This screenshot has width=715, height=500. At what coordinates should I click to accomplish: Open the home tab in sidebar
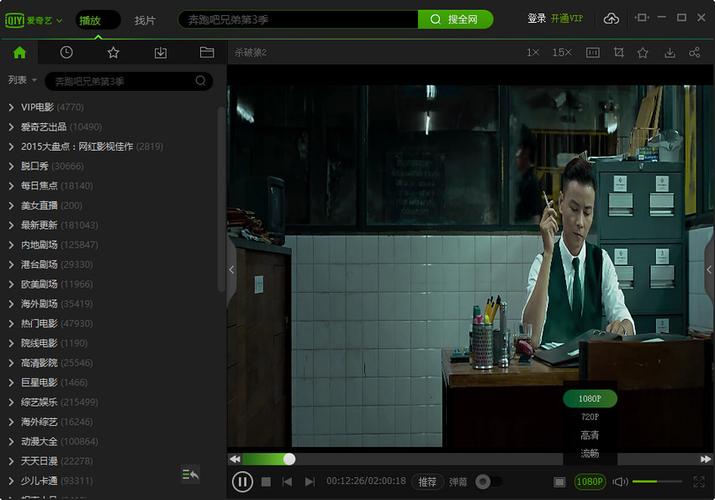pyautogui.click(x=19, y=53)
